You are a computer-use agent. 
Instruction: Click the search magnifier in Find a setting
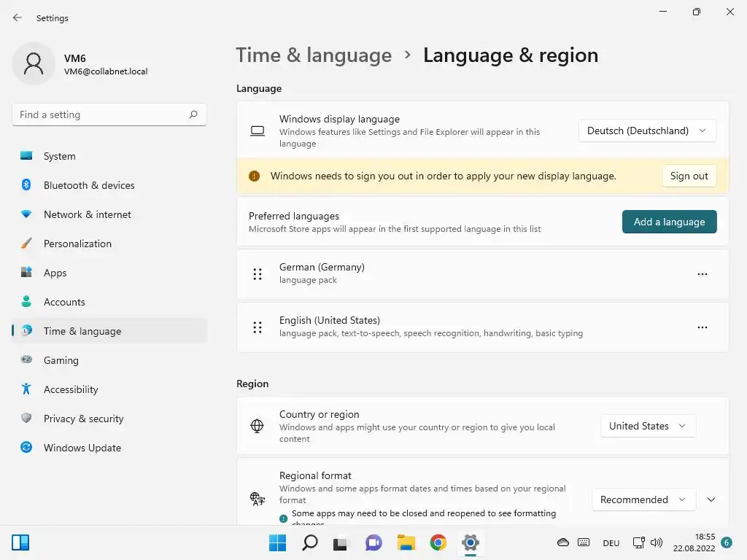(193, 114)
